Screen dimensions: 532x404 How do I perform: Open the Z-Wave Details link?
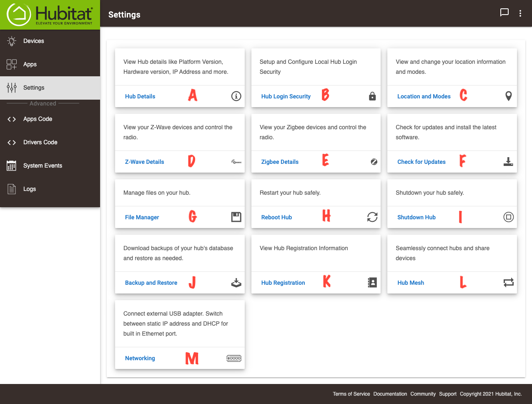(x=145, y=162)
